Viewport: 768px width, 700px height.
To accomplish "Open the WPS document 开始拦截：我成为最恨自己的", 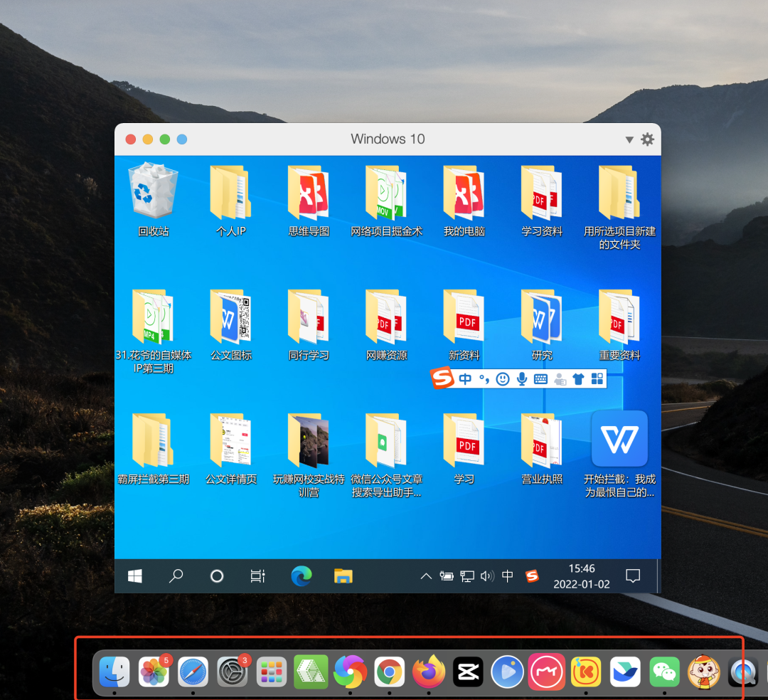I will point(619,455).
